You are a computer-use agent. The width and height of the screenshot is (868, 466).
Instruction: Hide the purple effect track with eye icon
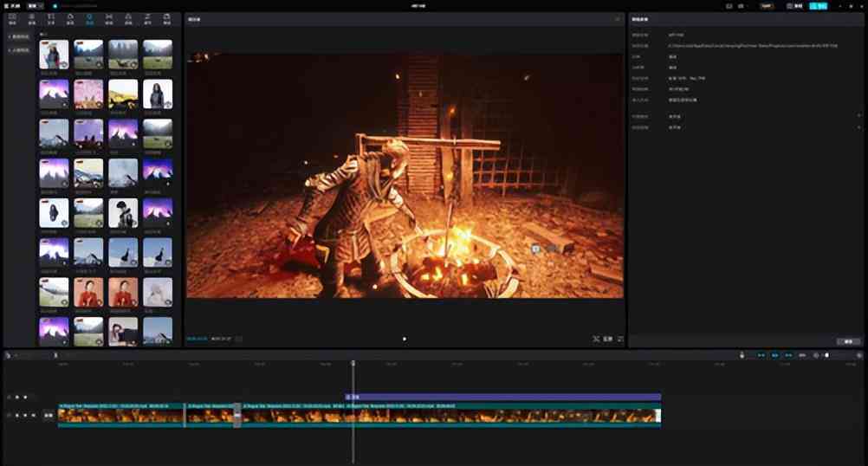coord(25,398)
